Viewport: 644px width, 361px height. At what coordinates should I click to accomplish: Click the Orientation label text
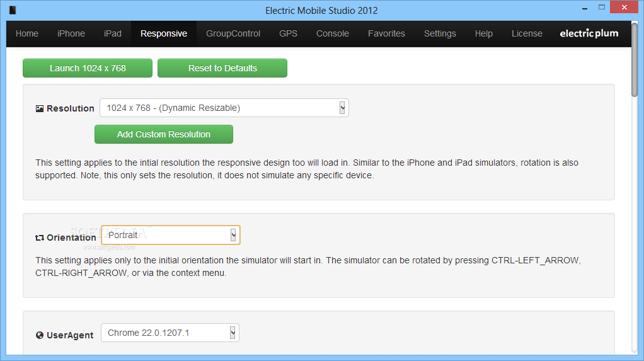pyautogui.click(x=71, y=238)
